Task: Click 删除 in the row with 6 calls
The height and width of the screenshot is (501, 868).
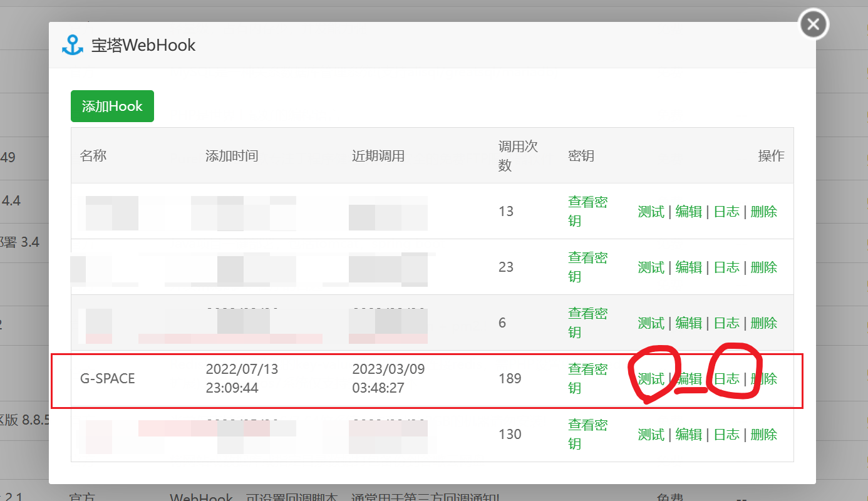Action: (x=763, y=323)
